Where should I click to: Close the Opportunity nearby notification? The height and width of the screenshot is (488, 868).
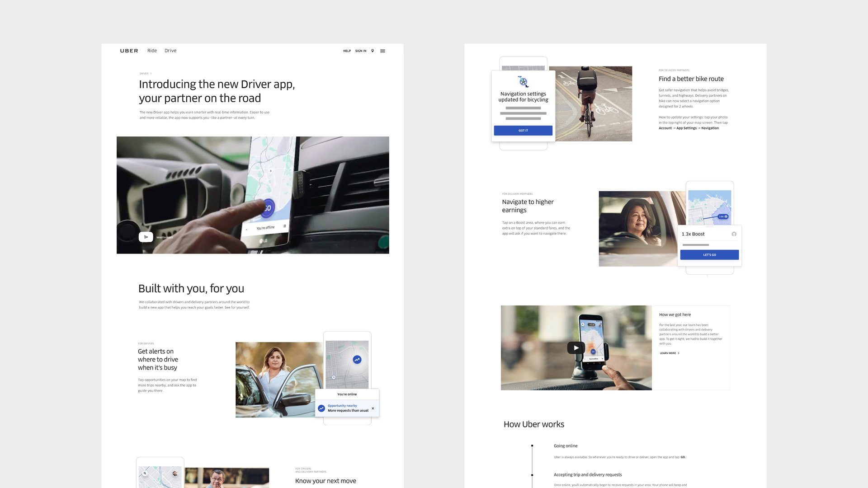[x=373, y=408]
